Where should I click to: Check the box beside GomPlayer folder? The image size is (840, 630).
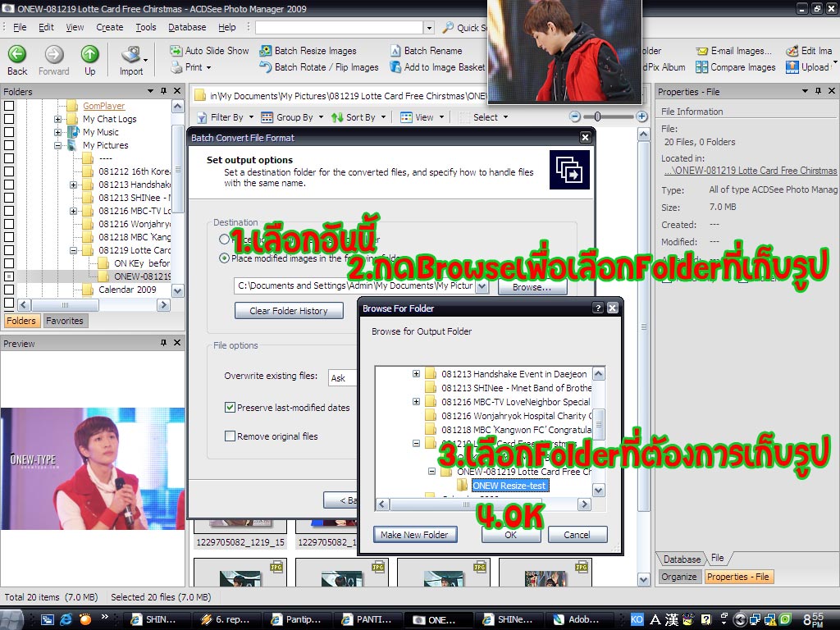(x=9, y=106)
